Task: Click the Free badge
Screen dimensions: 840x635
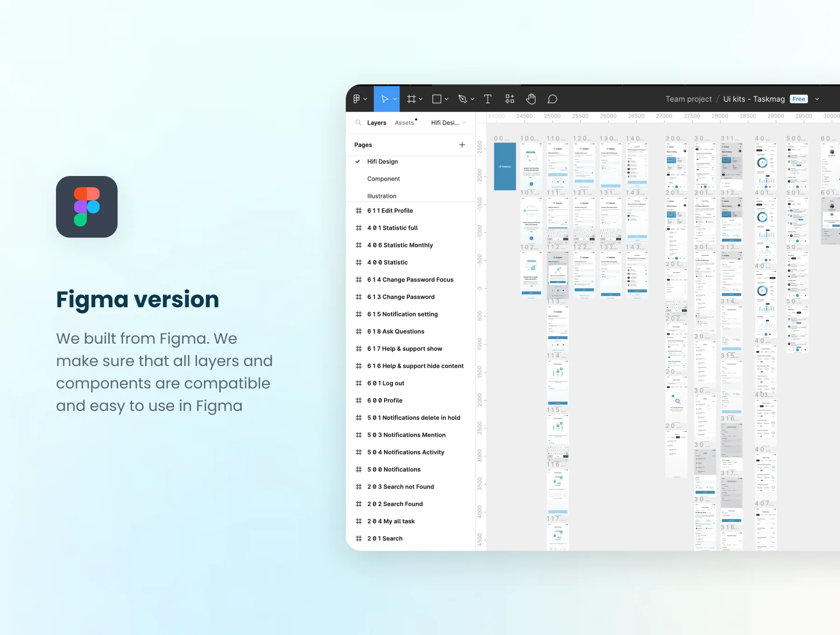Action: coord(799,99)
